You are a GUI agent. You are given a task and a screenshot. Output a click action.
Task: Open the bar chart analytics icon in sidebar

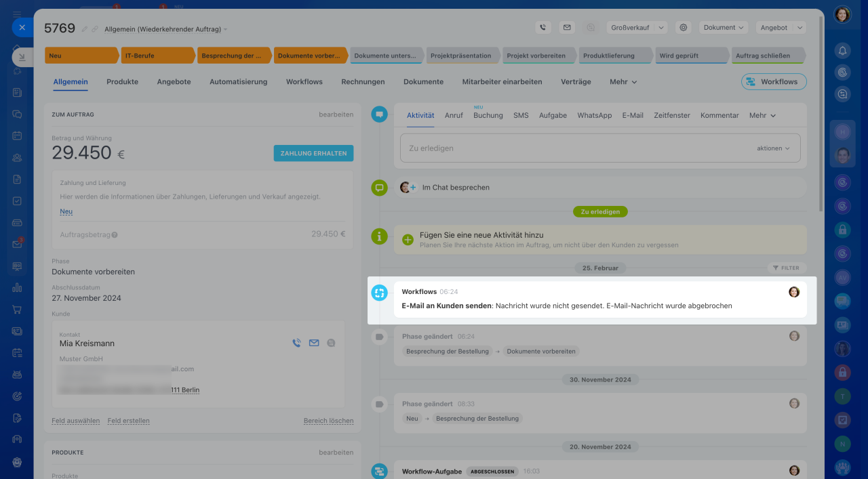tap(17, 287)
